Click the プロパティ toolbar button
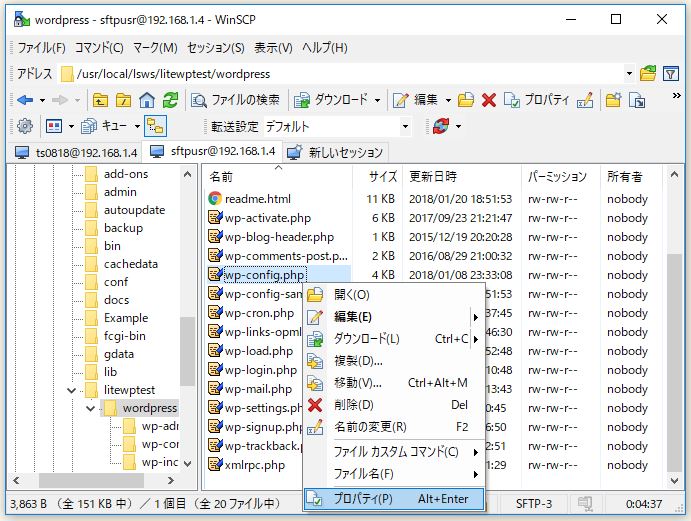The image size is (691, 521). tap(536, 100)
